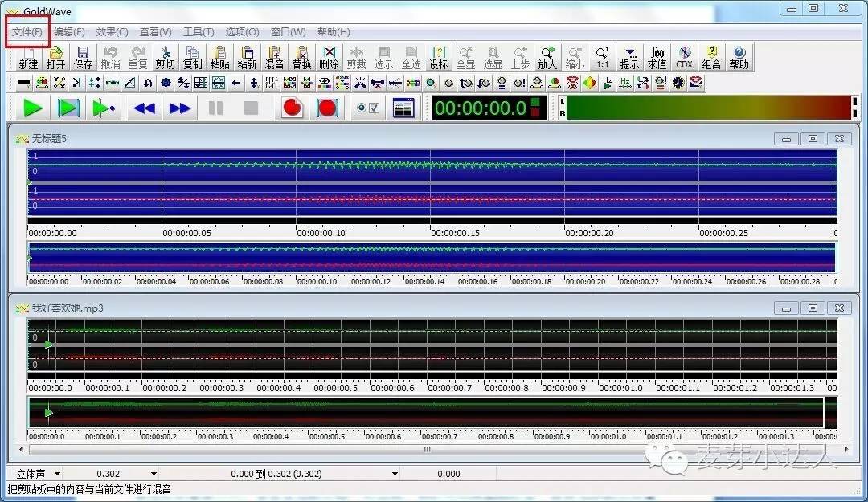The width and height of the screenshot is (868, 502).
Task: Open the 查看(V) menu
Action: tap(156, 32)
